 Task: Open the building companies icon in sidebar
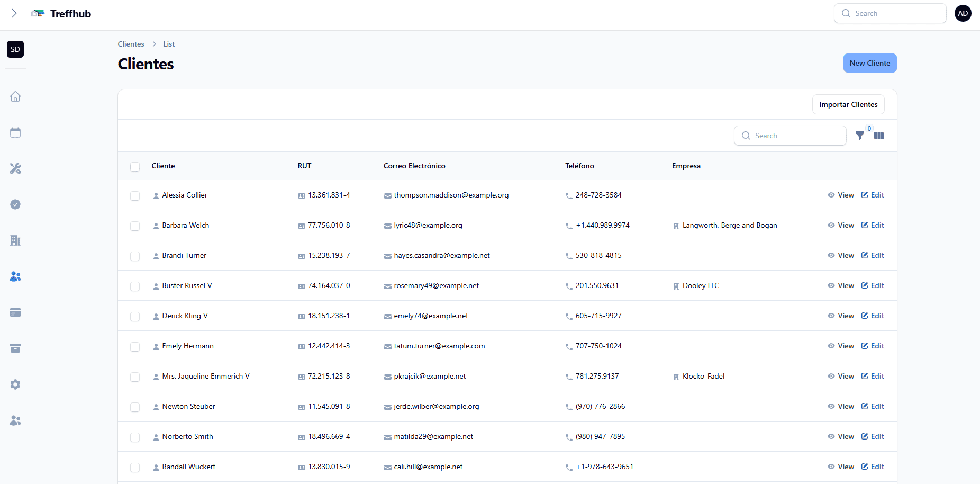pos(15,240)
